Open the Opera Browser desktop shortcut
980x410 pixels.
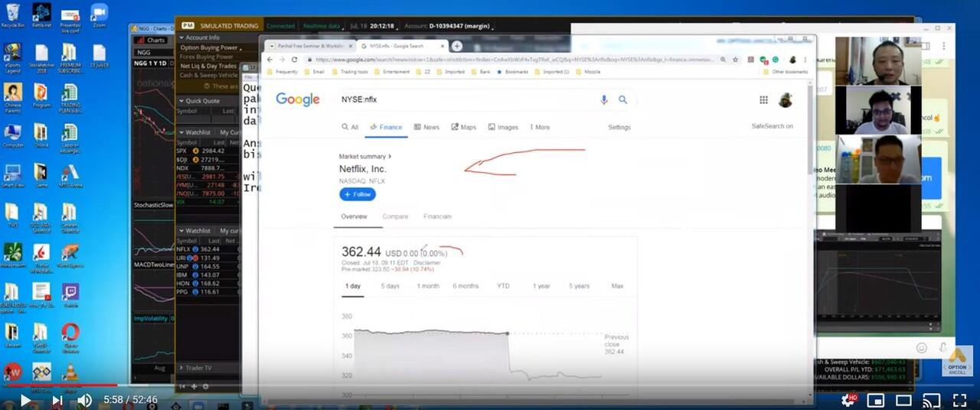click(x=70, y=337)
